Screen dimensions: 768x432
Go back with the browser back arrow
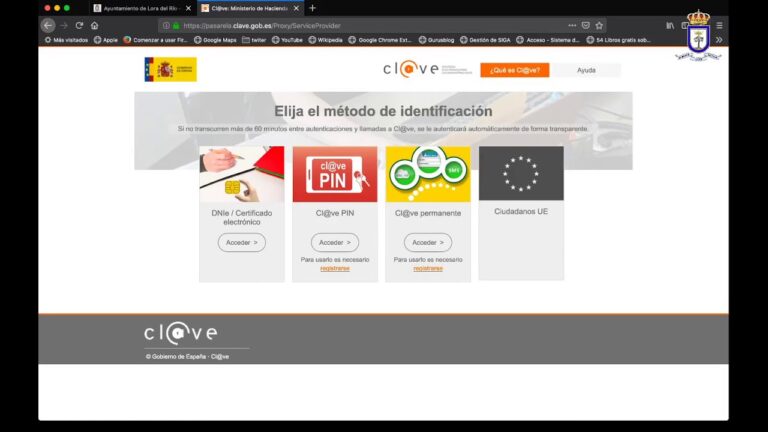click(48, 25)
